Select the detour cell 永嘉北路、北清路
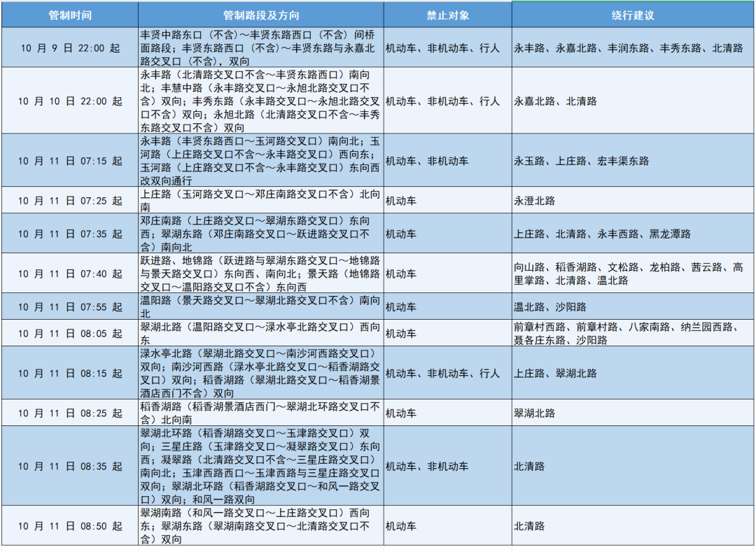The width and height of the screenshot is (756, 552). 633,101
